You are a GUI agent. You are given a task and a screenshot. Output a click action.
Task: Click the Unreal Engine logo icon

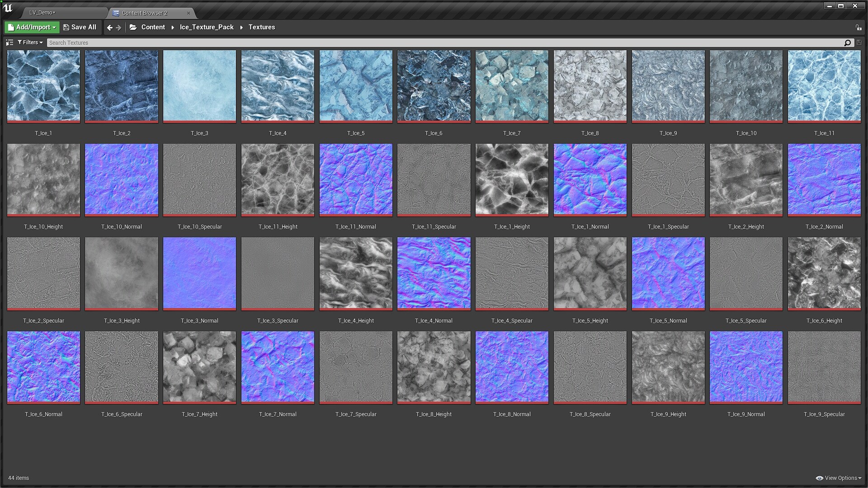pos(8,7)
